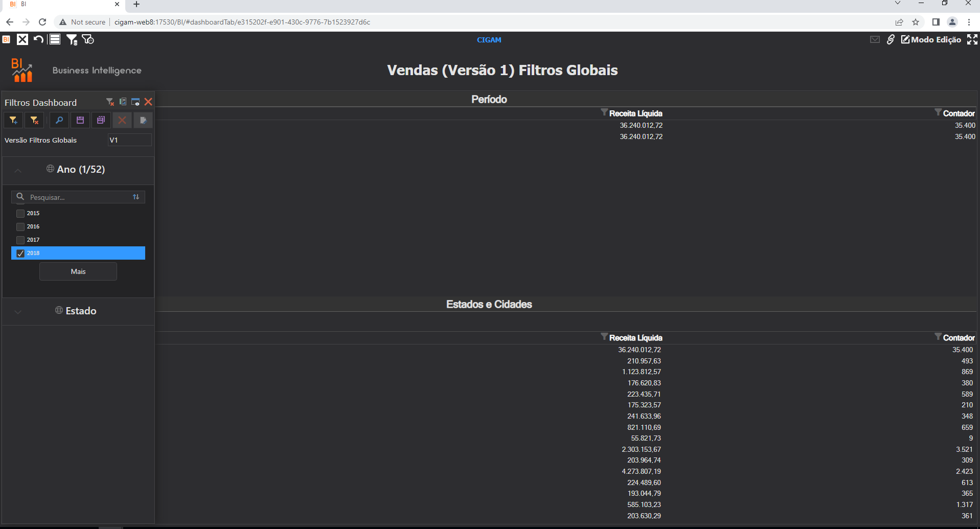Click the value 1.123.812,57
The height and width of the screenshot is (529, 980).
point(642,372)
